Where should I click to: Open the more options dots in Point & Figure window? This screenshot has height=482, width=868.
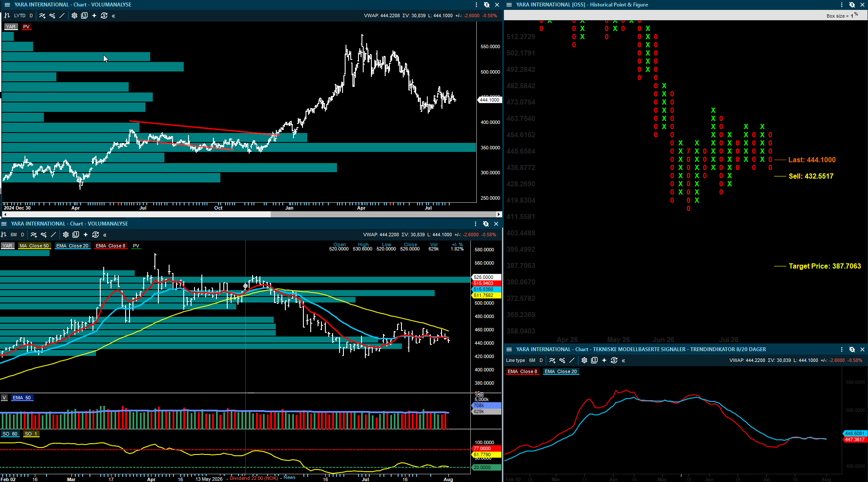[x=842, y=5]
